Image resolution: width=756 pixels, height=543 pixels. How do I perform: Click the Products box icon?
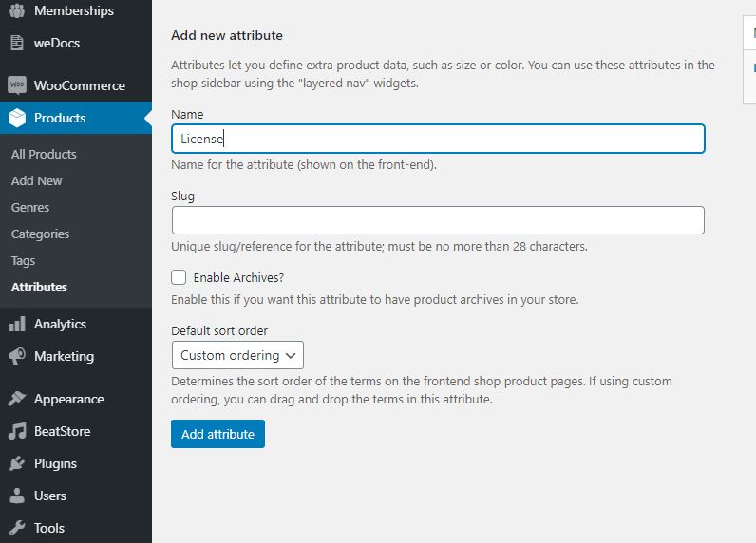(x=17, y=118)
